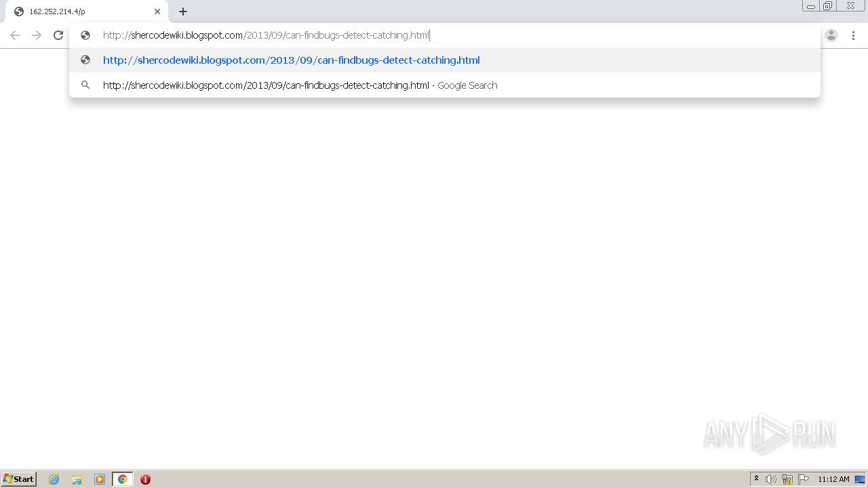
Task: Reload the current page
Action: (x=58, y=35)
